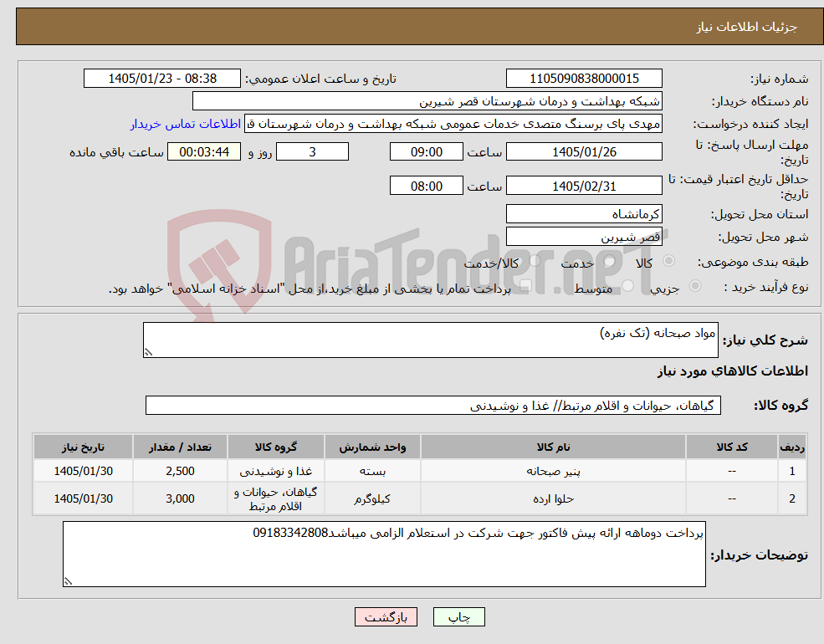
Task: Click the price validity time 08:00 field
Action: pyautogui.click(x=426, y=186)
